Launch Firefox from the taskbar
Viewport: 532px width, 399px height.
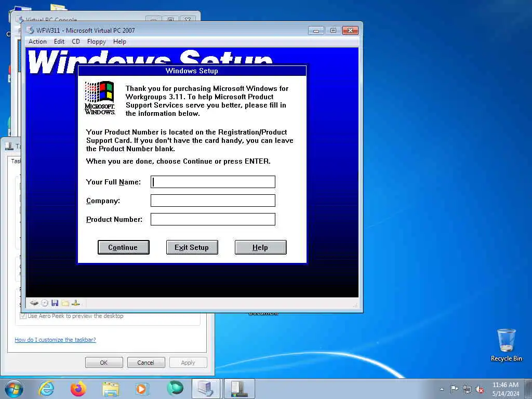point(78,389)
